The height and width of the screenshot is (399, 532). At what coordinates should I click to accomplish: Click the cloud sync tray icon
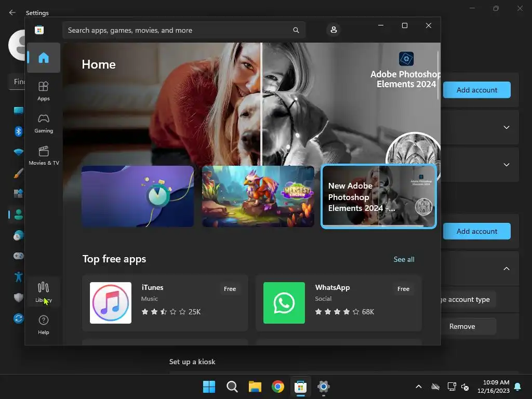[435, 387]
